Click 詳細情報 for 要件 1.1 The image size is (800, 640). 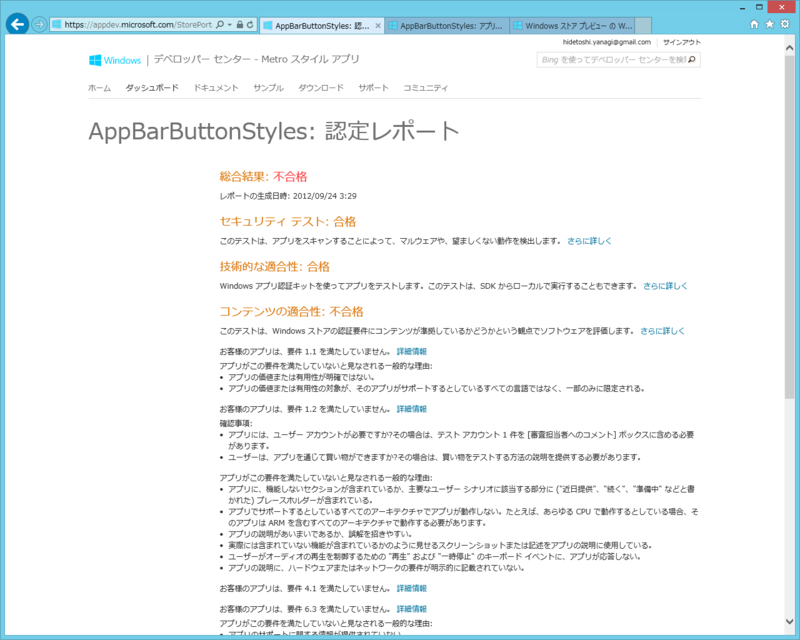(x=412, y=352)
